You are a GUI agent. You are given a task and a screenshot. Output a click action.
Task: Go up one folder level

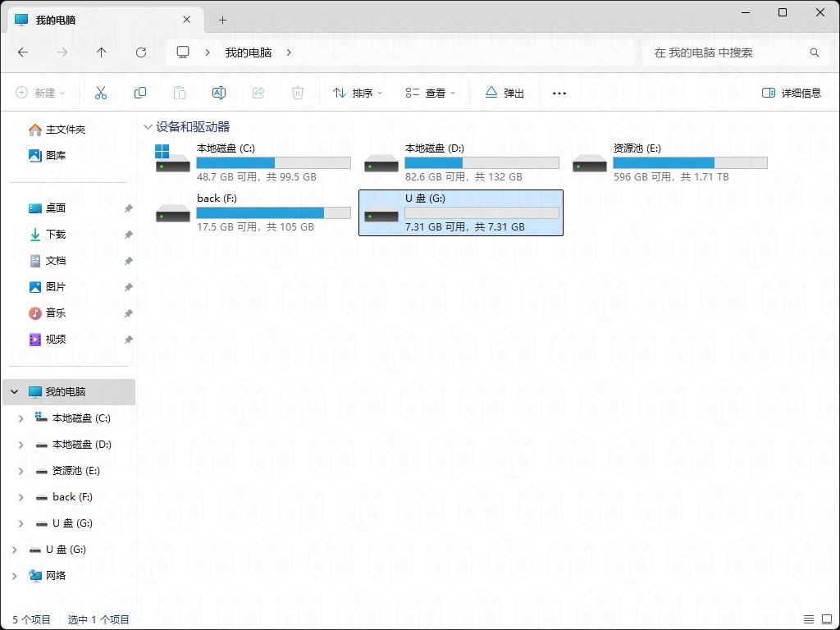(102, 52)
